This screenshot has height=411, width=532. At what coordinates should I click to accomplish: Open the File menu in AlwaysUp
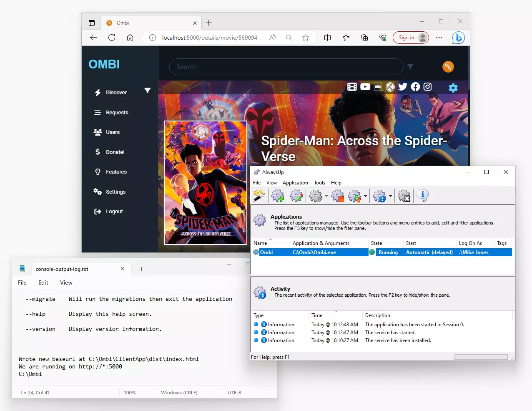pos(257,183)
